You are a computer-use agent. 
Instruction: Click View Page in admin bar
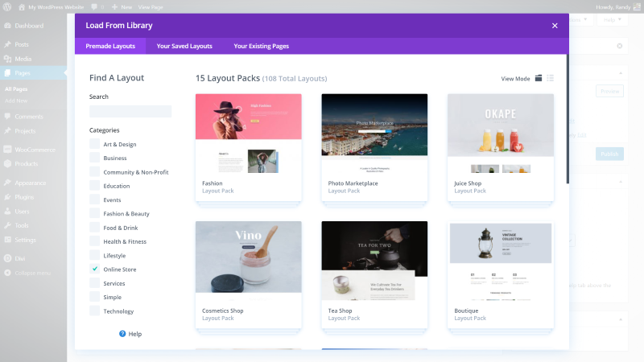coord(151,7)
